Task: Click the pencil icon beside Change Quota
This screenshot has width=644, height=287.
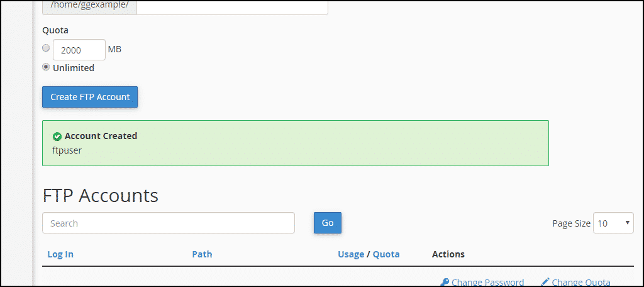Action: (x=545, y=282)
